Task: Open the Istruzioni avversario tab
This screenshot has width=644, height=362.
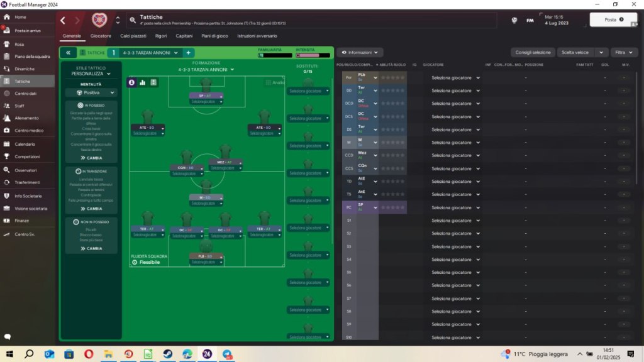Action: tap(257, 36)
